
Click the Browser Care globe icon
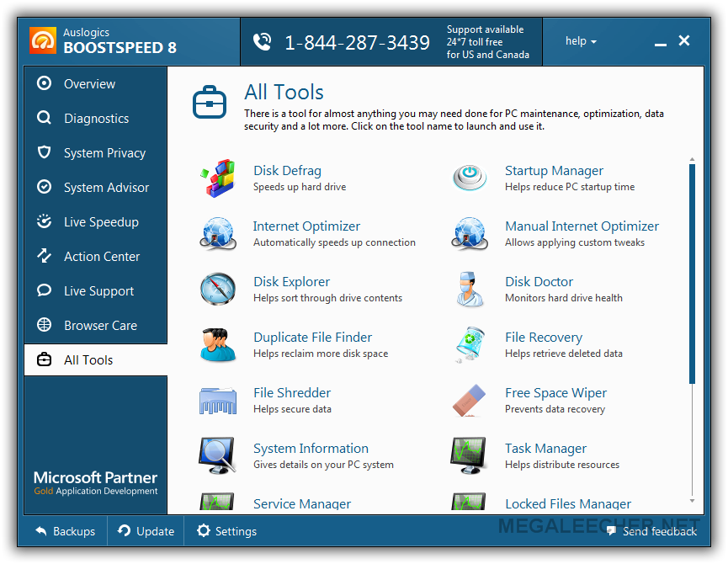pos(44,324)
